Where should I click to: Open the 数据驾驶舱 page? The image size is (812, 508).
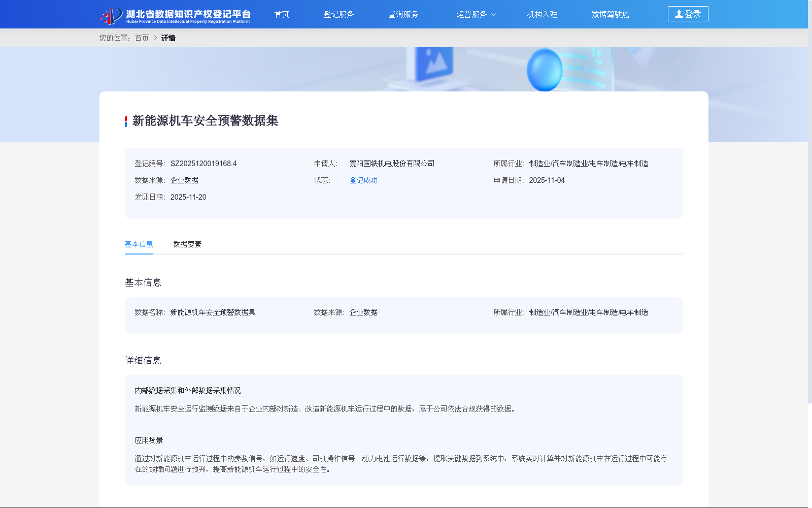click(x=610, y=14)
